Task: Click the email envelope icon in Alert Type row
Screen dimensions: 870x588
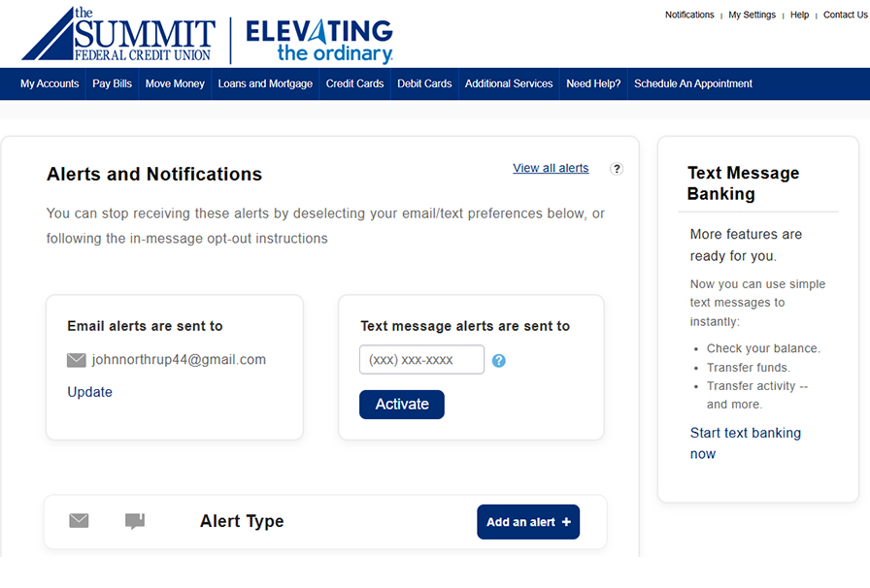Action: tap(79, 521)
